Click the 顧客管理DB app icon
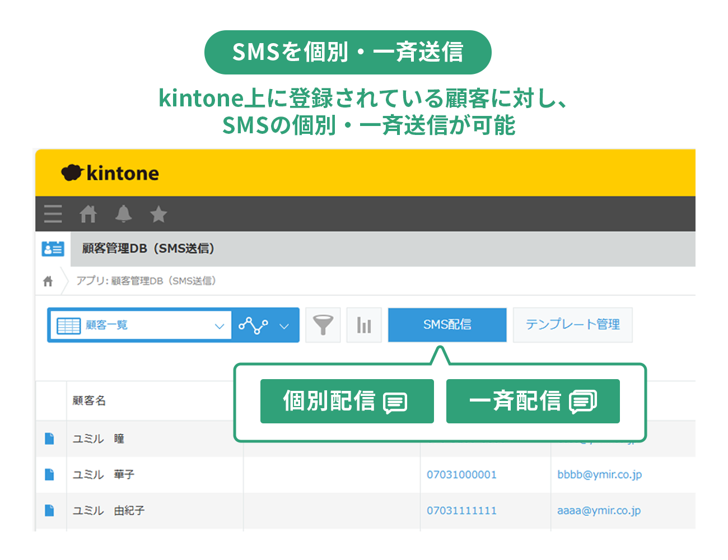This screenshot has height=560, width=728. pyautogui.click(x=53, y=248)
